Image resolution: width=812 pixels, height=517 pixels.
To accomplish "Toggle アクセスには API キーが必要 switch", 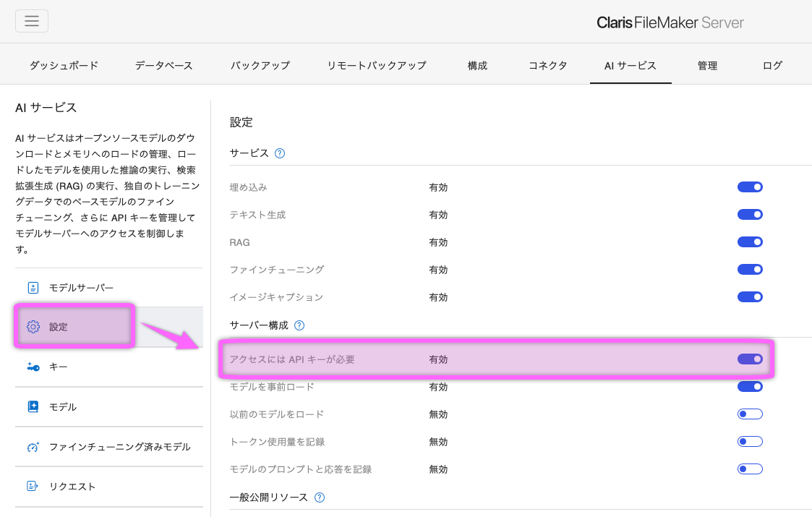I will pyautogui.click(x=750, y=359).
